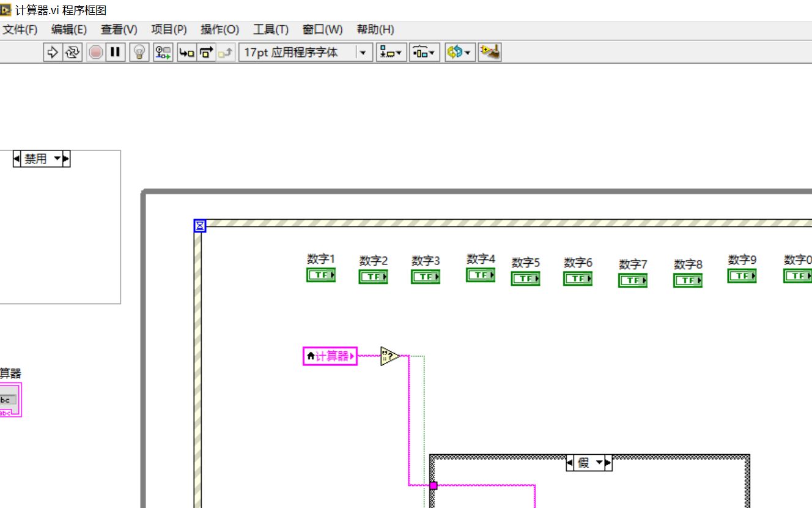Screen dimensions: 812x508
Task: Click the Run Continuously button
Action: (73, 53)
